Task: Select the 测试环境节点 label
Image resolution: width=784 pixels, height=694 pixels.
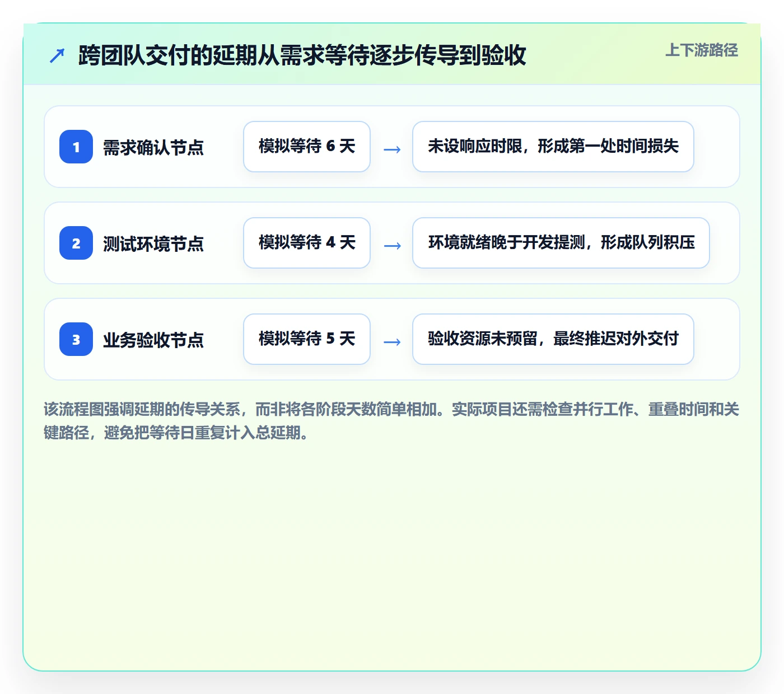Action: pyautogui.click(x=153, y=243)
